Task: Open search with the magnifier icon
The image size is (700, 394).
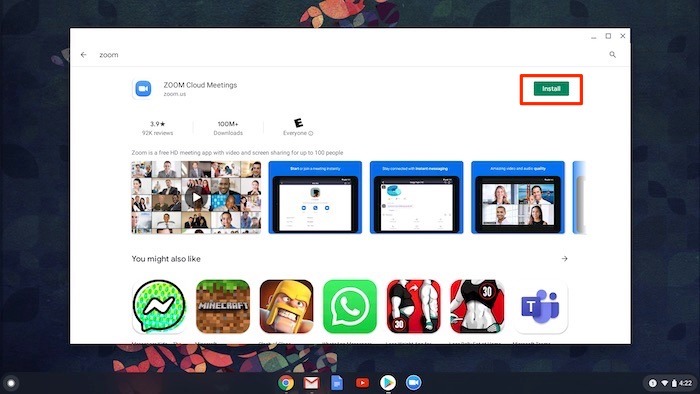Action: [612, 54]
